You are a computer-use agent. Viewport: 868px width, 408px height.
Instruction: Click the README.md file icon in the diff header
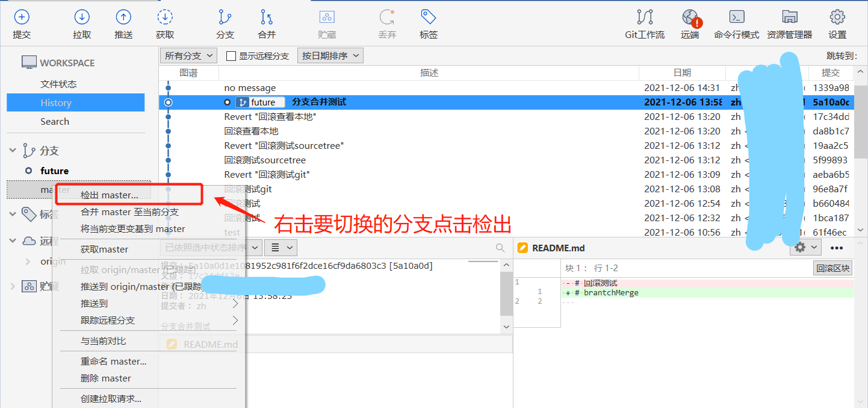[x=522, y=248]
